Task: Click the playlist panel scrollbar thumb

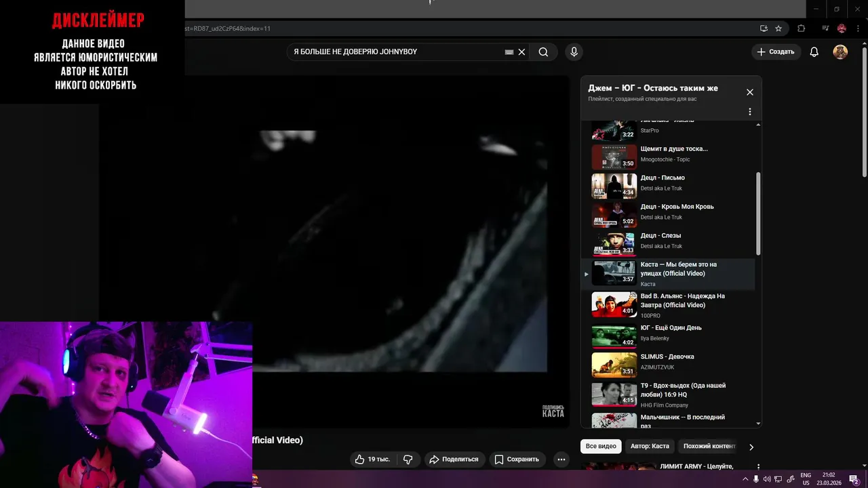Action: (x=758, y=213)
